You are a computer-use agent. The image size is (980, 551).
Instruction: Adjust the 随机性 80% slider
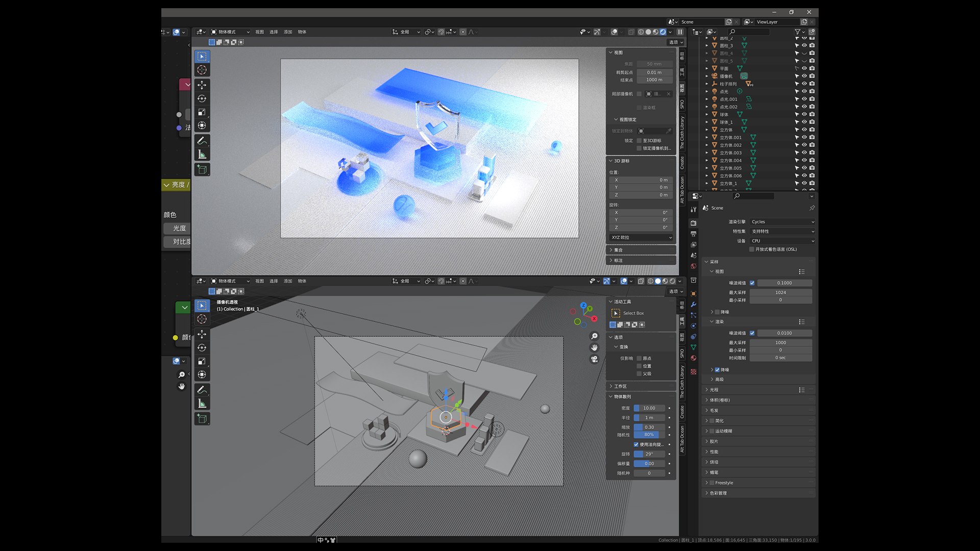pyautogui.click(x=649, y=435)
